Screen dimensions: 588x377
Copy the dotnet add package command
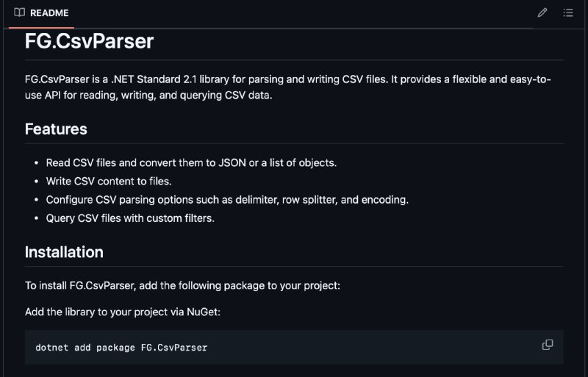pyautogui.click(x=548, y=345)
